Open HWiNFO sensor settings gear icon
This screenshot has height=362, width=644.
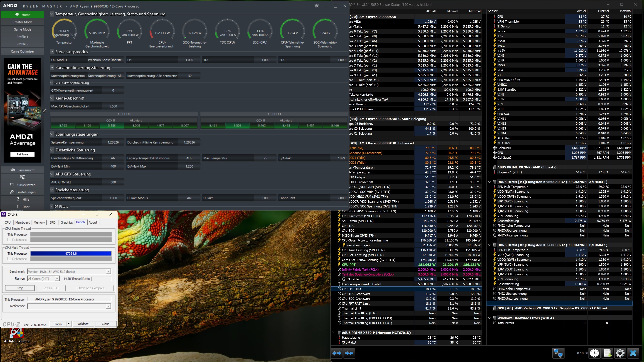point(620,353)
